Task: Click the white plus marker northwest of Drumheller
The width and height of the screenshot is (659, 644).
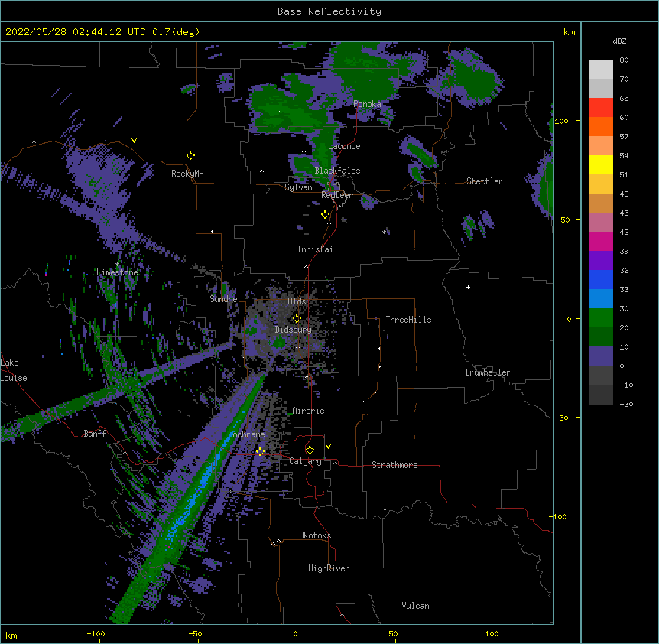Action: click(x=468, y=287)
